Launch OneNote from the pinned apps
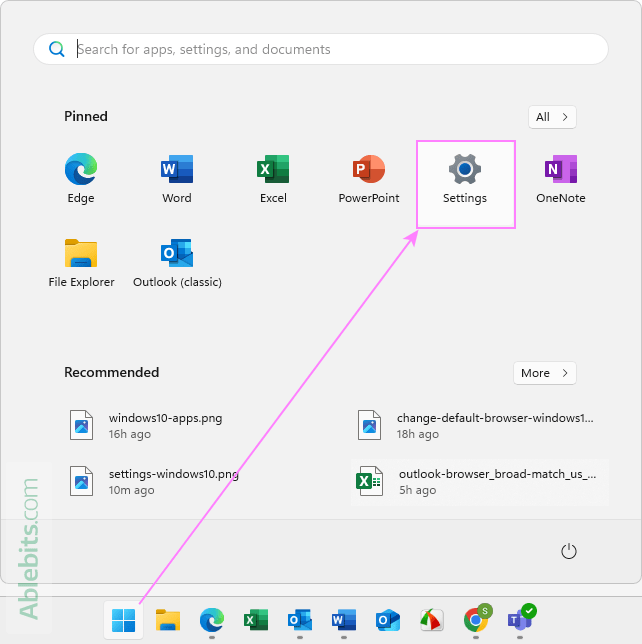This screenshot has width=642, height=644. tap(561, 179)
